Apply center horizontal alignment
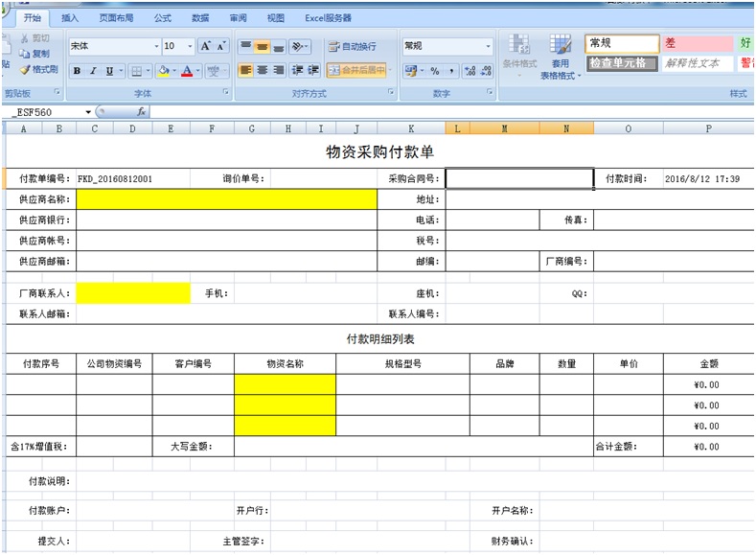 [x=262, y=70]
